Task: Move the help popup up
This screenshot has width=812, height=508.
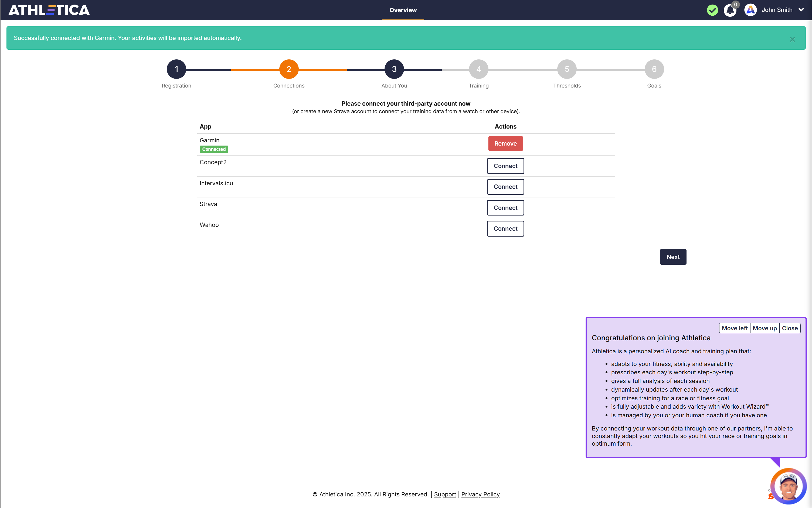Action: click(764, 328)
